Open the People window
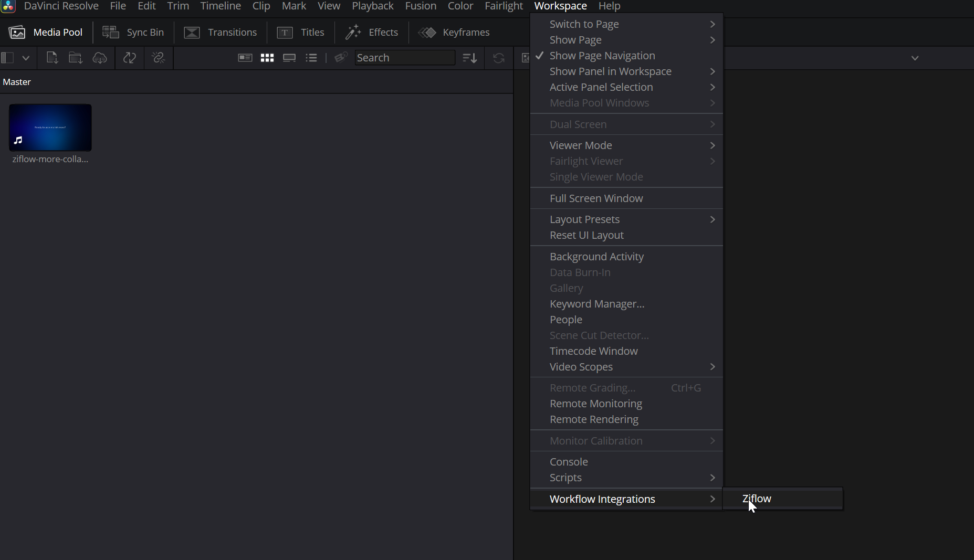This screenshot has width=974, height=560. point(626,320)
